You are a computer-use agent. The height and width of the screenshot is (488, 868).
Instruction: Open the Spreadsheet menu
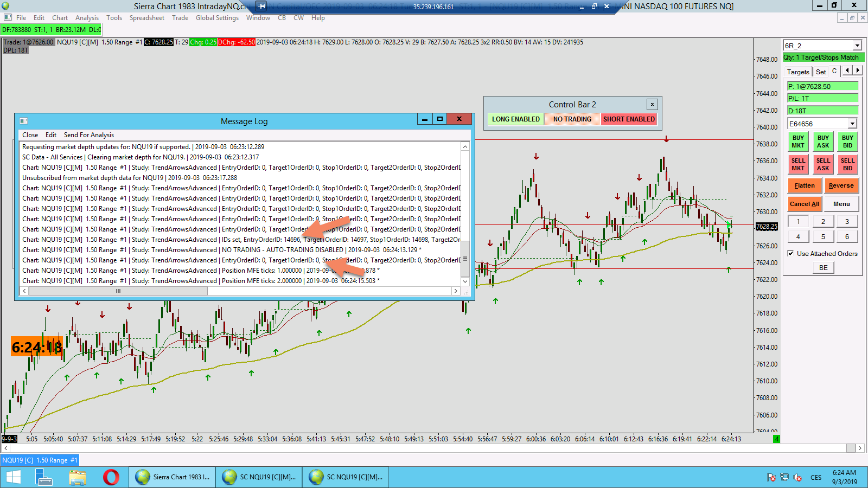click(x=146, y=18)
